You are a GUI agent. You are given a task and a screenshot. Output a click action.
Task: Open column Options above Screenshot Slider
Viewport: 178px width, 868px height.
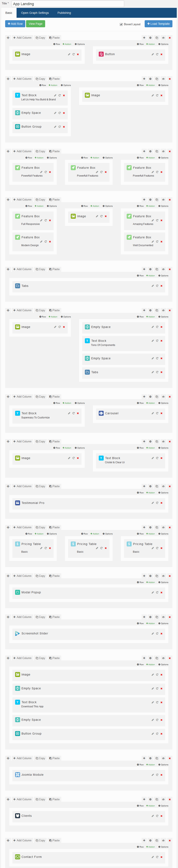click(x=164, y=624)
